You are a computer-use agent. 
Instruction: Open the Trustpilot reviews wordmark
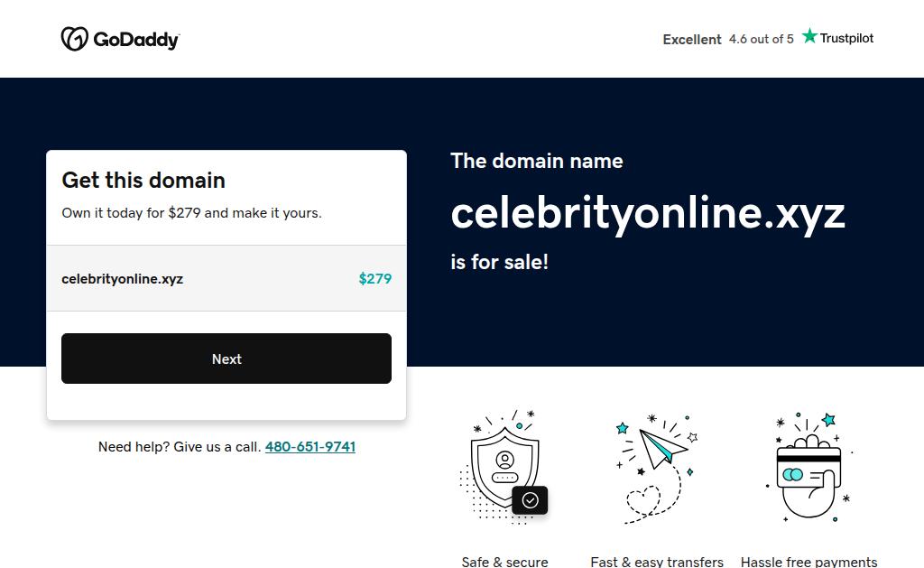(x=846, y=38)
